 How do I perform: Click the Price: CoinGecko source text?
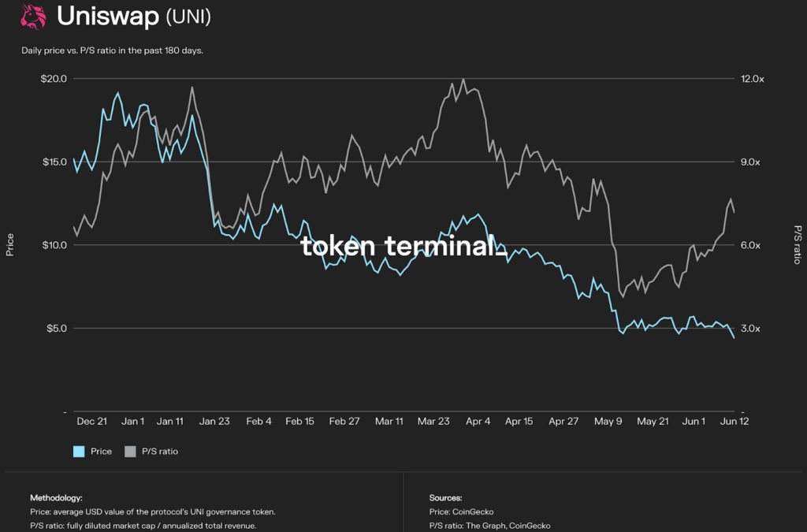(x=462, y=512)
